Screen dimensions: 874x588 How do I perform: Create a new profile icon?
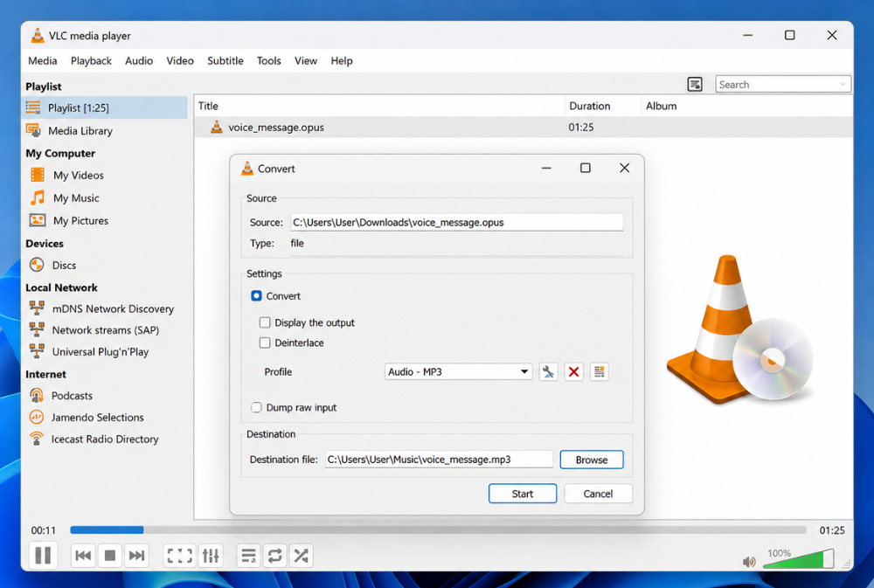click(600, 371)
